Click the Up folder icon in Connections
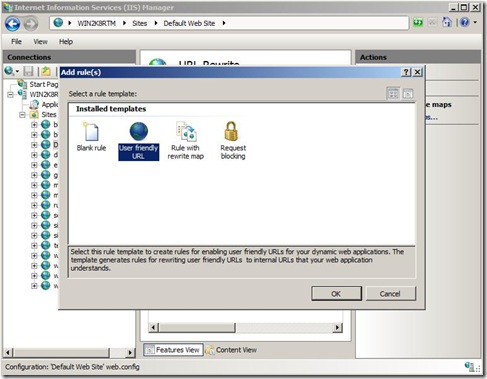Image resolution: width=487 pixels, height=379 pixels. (46, 71)
